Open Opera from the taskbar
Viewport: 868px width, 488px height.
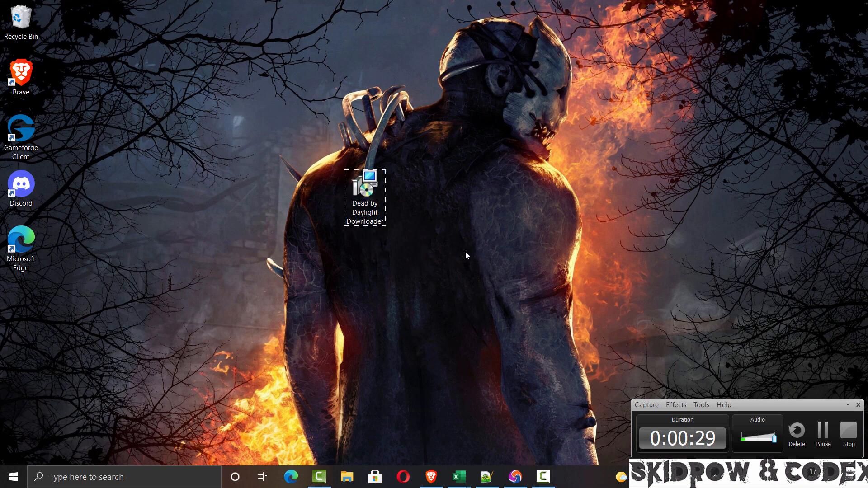[403, 477]
